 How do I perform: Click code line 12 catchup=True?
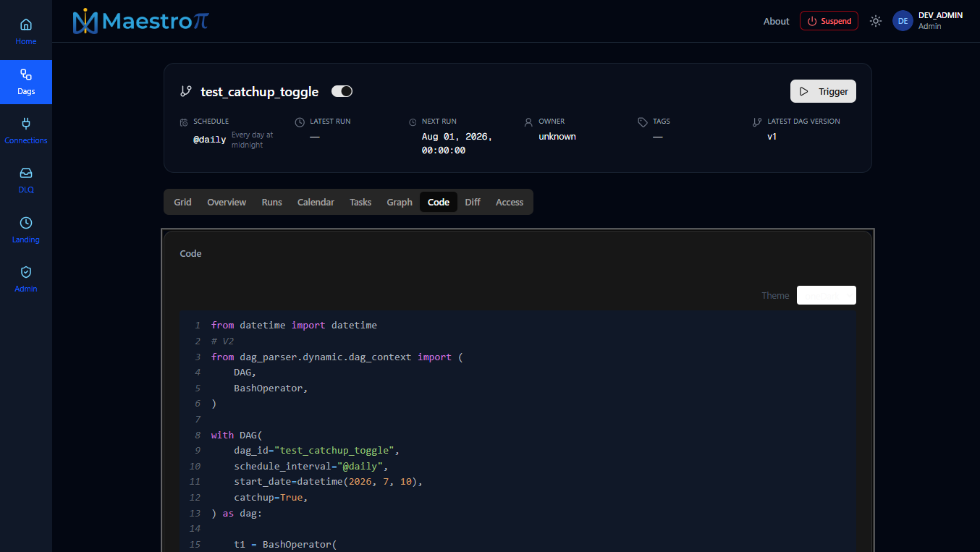(x=271, y=498)
